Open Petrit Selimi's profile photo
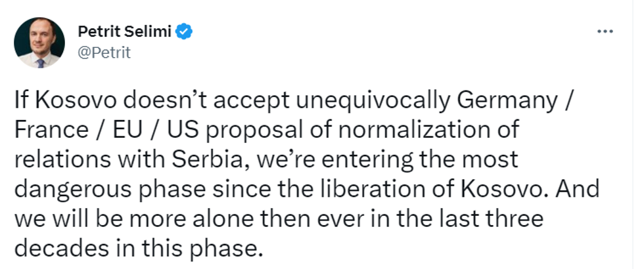Image resolution: width=644 pixels, height=269 pixels. point(39,43)
